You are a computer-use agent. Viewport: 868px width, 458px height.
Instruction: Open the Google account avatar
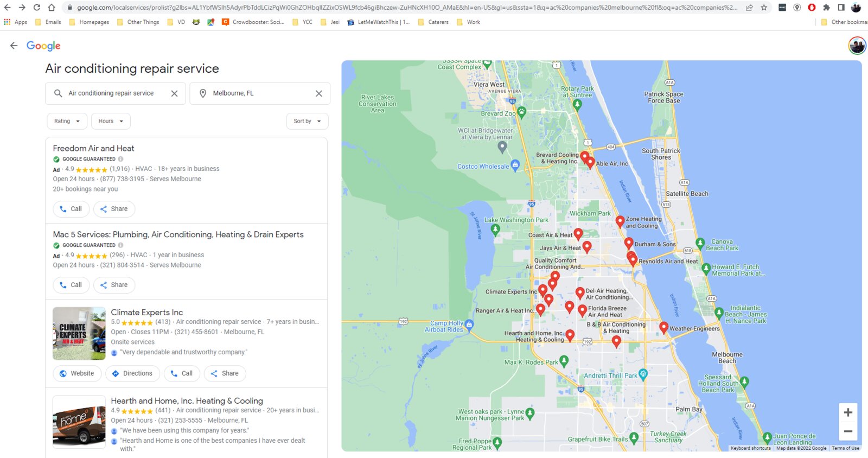coord(857,46)
